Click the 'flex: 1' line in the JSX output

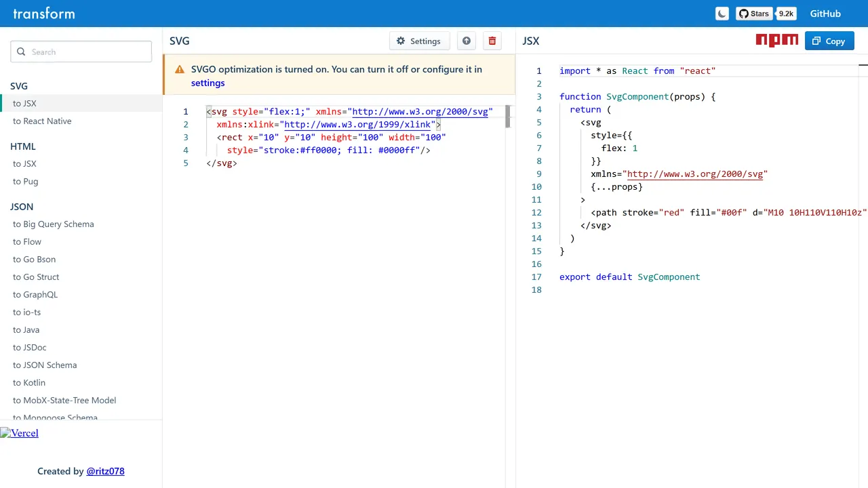(619, 148)
